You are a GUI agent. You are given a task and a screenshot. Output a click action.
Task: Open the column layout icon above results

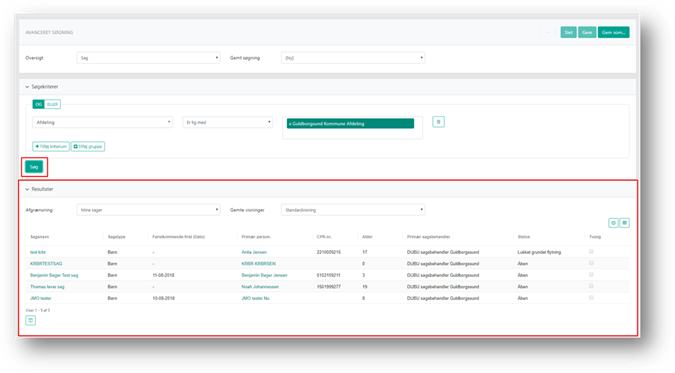coord(625,223)
